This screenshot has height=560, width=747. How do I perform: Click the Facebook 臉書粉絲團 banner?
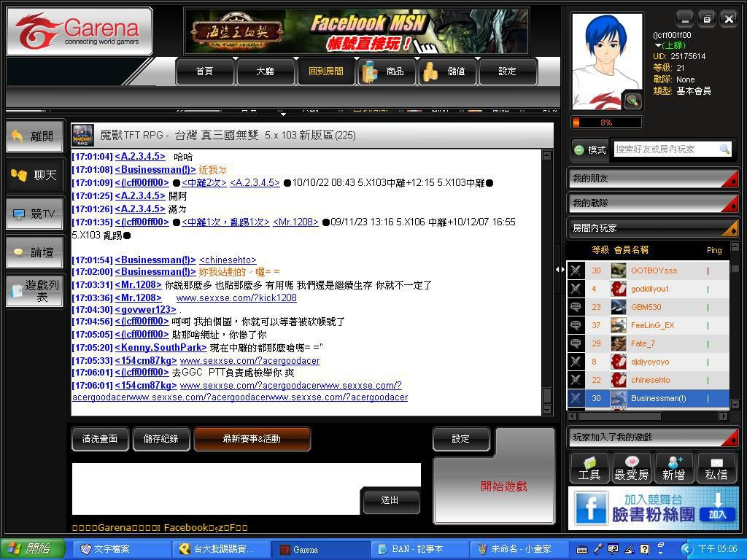click(654, 508)
